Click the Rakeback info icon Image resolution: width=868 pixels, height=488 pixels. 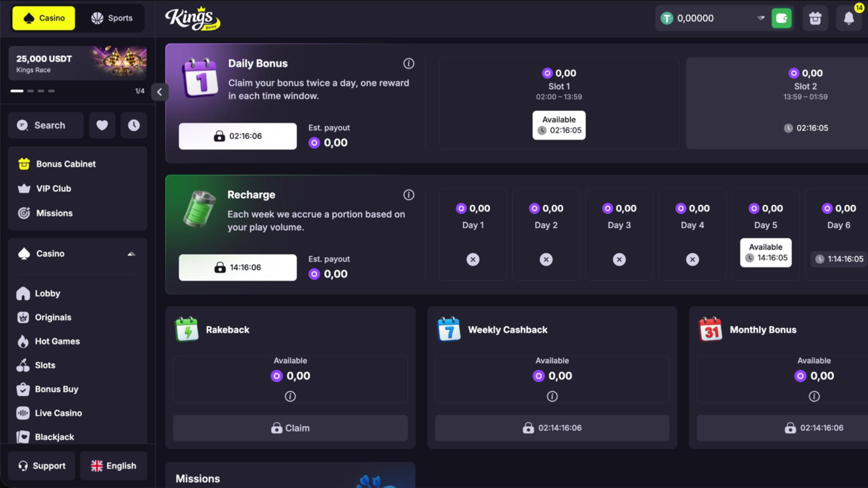(x=290, y=396)
